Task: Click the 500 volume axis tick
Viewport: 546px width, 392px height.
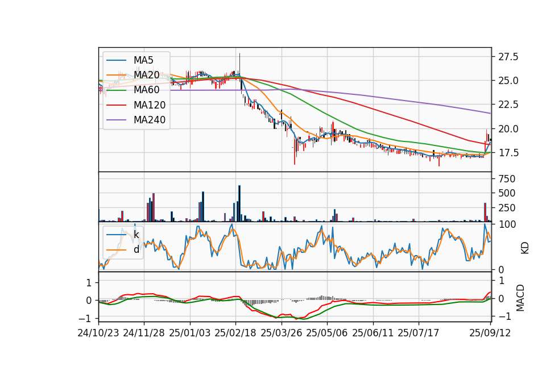Action: pyautogui.click(x=507, y=194)
